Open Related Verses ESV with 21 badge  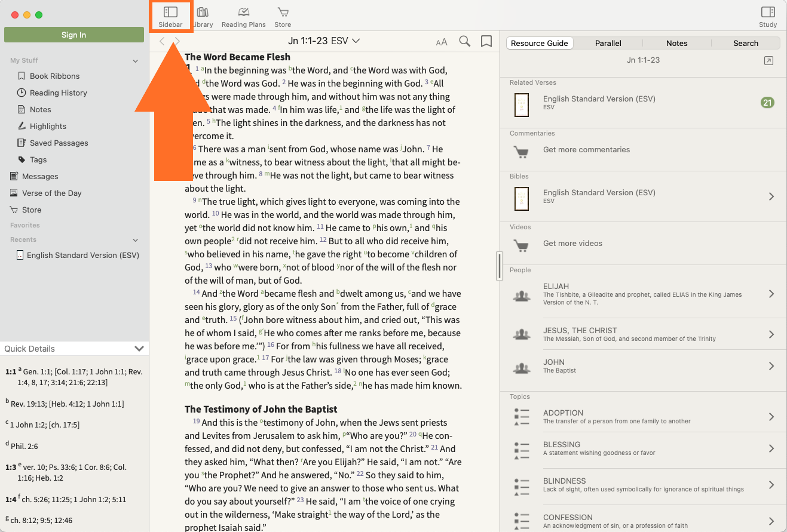point(644,103)
